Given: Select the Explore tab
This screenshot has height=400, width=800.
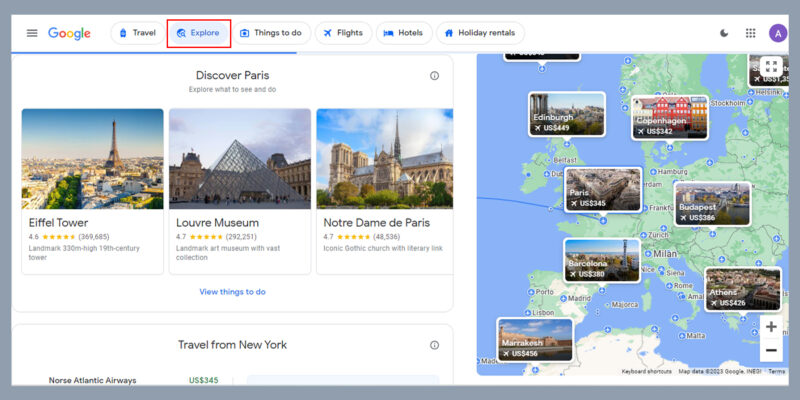Looking at the screenshot, I should [199, 33].
